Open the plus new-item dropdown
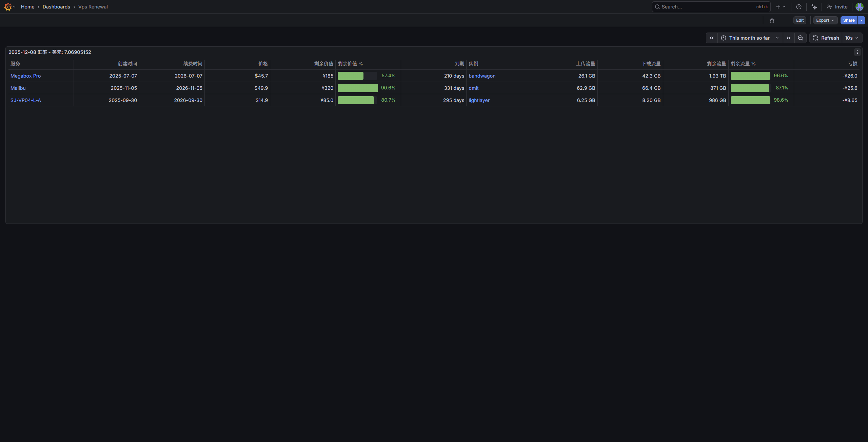 pyautogui.click(x=781, y=7)
